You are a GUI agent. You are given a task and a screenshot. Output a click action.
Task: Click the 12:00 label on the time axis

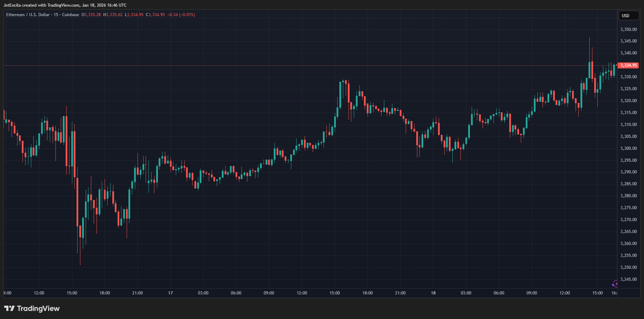39,293
